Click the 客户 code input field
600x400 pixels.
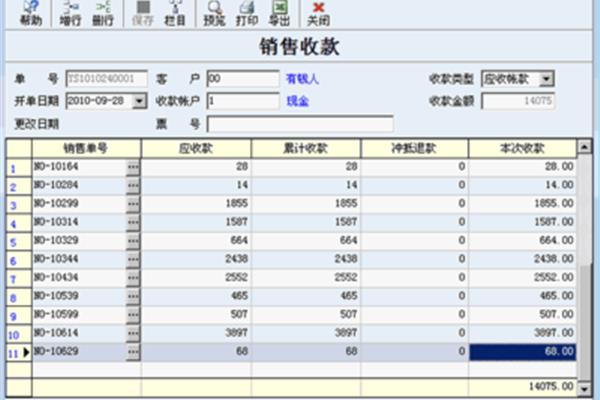243,79
